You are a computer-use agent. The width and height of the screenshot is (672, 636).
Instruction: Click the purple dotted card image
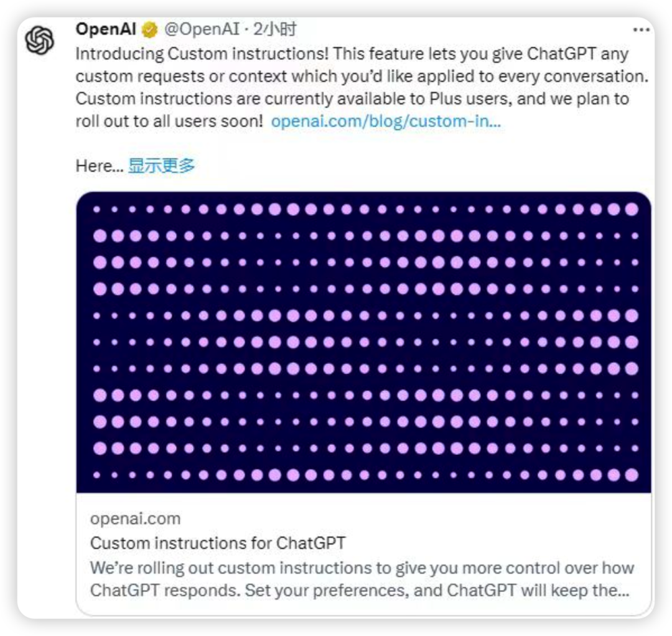pyautogui.click(x=364, y=342)
